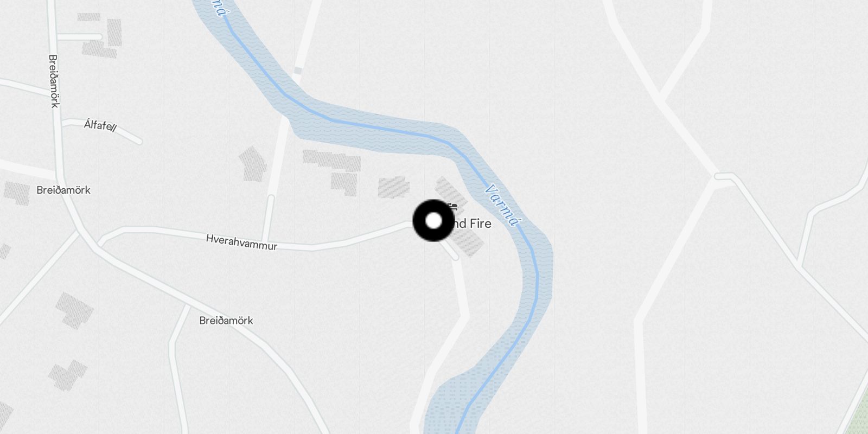Select the small bridge marker on north road

click(x=297, y=71)
